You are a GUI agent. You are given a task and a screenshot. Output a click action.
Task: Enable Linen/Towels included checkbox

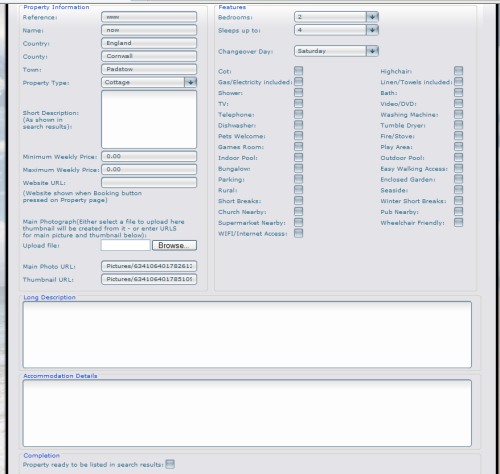[459, 82]
